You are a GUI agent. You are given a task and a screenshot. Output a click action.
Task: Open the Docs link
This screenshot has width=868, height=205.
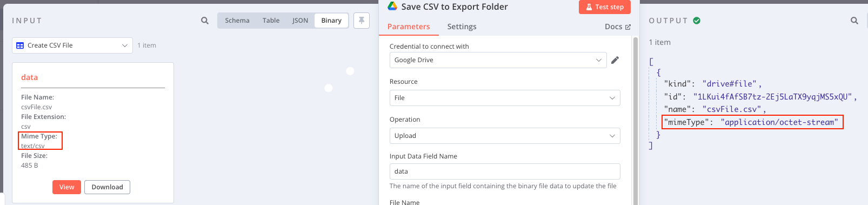tap(618, 27)
